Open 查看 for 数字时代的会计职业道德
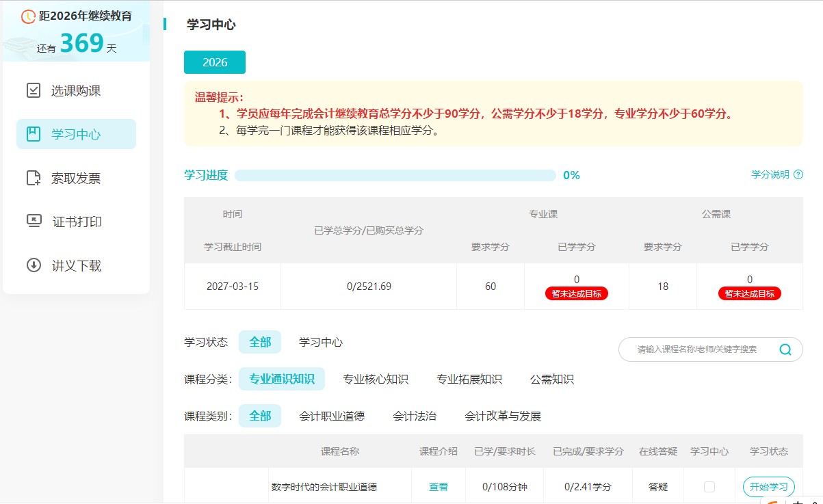 pos(439,487)
